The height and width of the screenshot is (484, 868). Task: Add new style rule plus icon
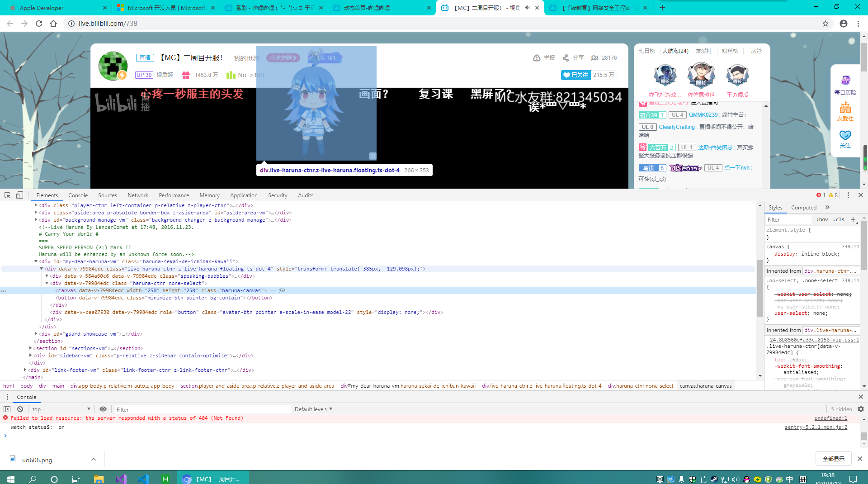pos(853,219)
